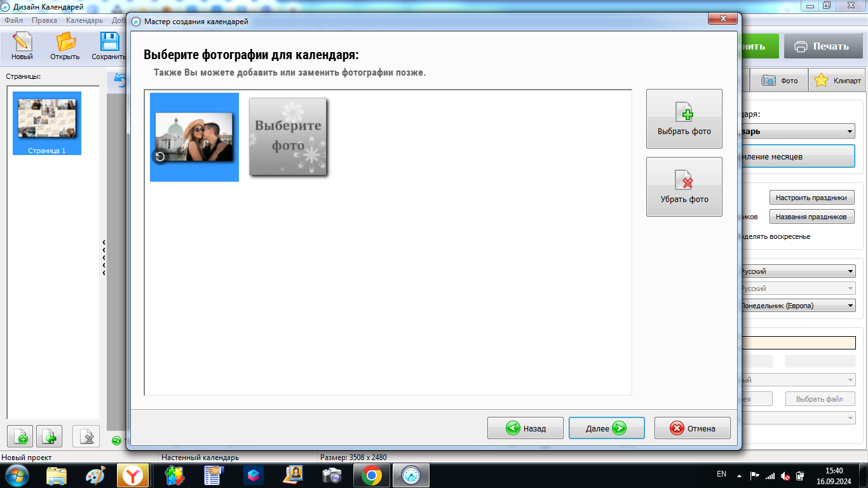This screenshot has width=868, height=488.
Task: Switch to the Клипарт tab
Action: coord(837,81)
